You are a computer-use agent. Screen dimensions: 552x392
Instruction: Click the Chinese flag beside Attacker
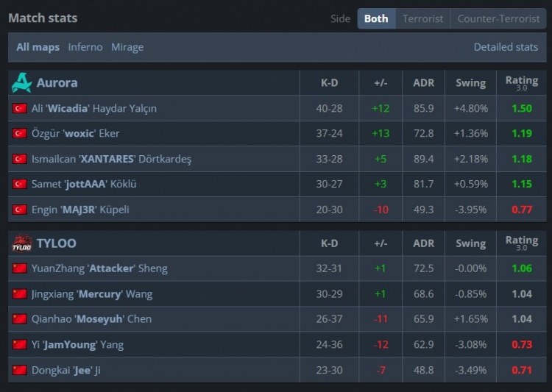coord(20,268)
